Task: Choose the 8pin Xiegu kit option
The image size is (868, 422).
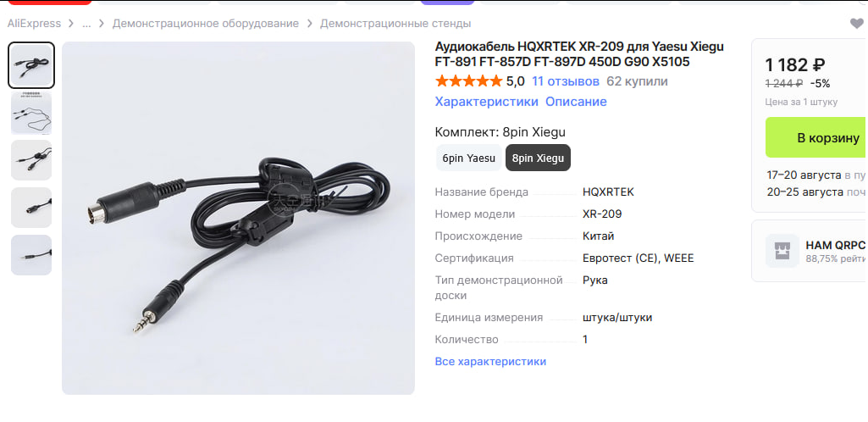Action: (x=538, y=158)
